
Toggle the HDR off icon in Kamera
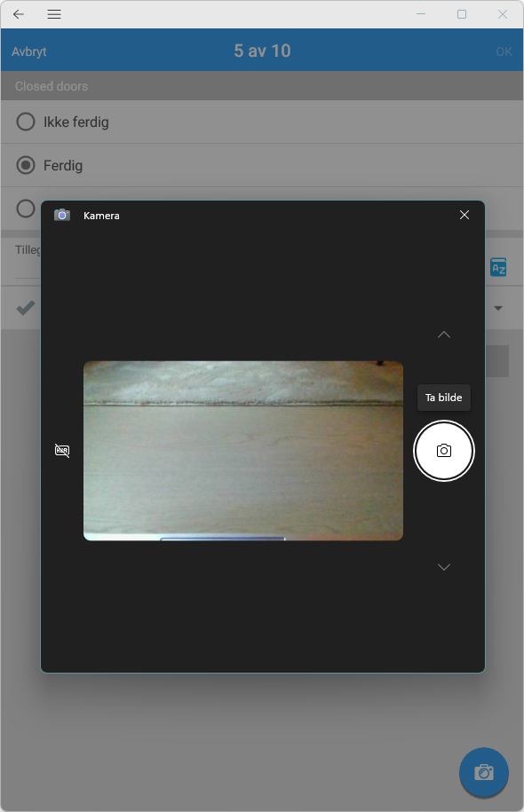pyautogui.click(x=62, y=450)
